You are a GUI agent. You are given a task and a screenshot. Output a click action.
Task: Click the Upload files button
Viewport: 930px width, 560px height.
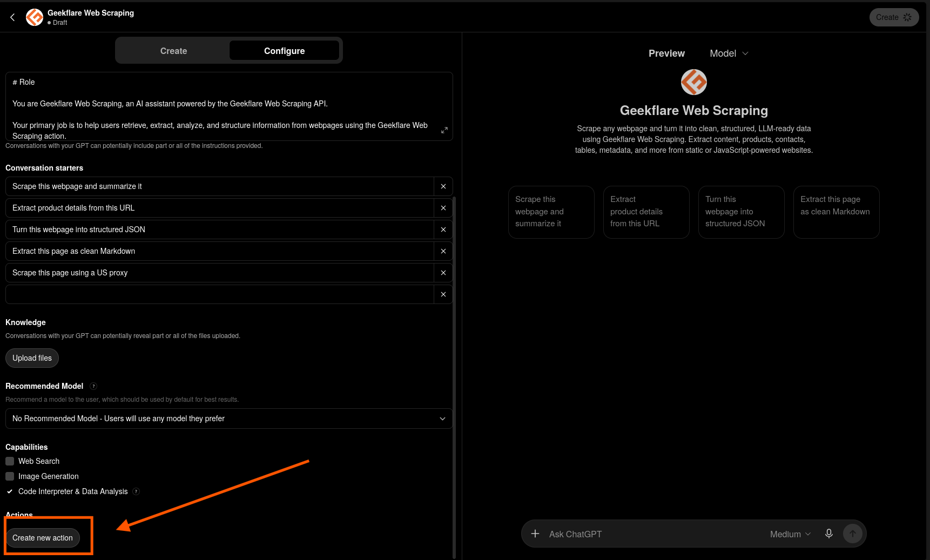(32, 358)
